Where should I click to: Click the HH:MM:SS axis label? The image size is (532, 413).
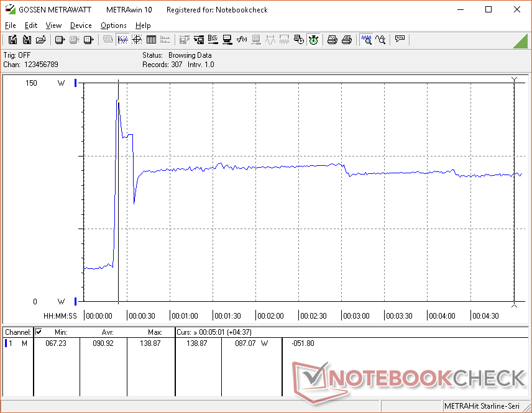point(60,316)
